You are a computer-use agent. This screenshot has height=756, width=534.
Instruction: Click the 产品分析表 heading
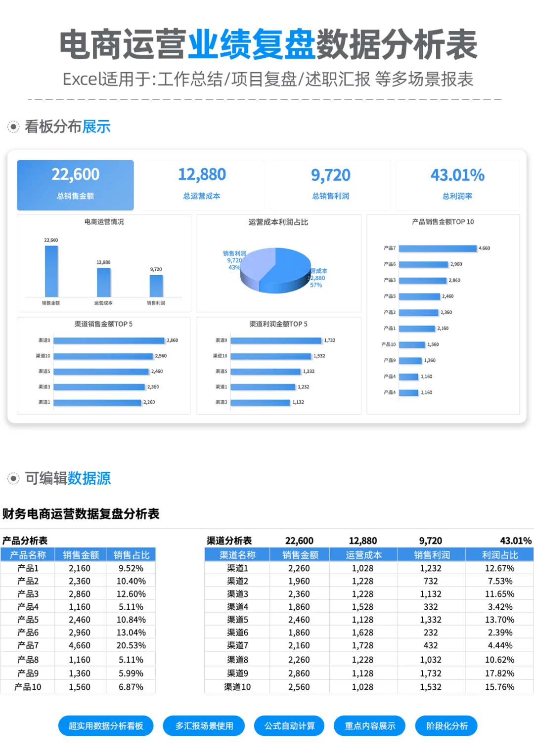(25, 541)
